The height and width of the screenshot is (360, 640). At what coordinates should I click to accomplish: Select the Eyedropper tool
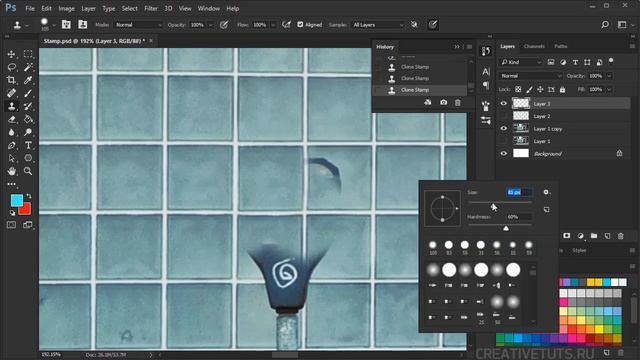[x=28, y=80]
